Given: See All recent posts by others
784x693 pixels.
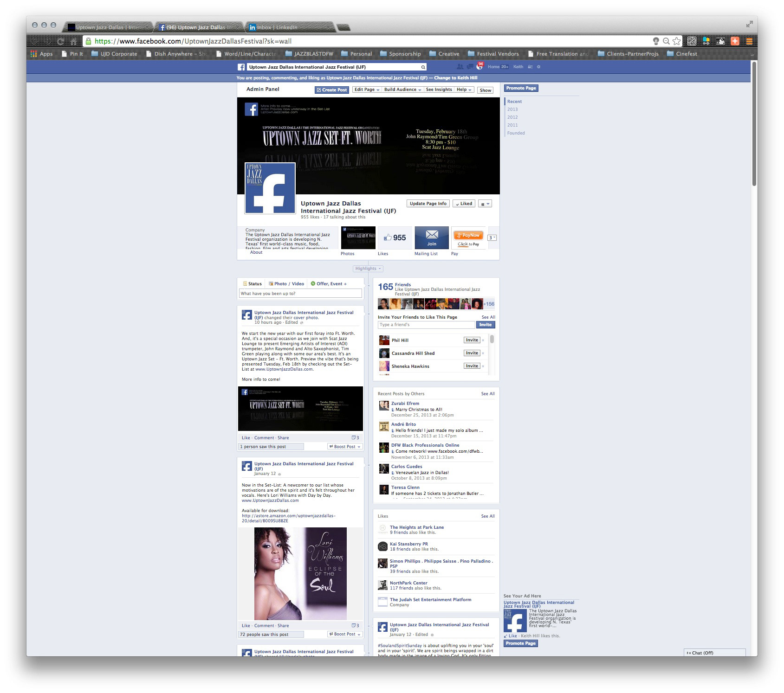Looking at the screenshot, I should pyautogui.click(x=488, y=394).
